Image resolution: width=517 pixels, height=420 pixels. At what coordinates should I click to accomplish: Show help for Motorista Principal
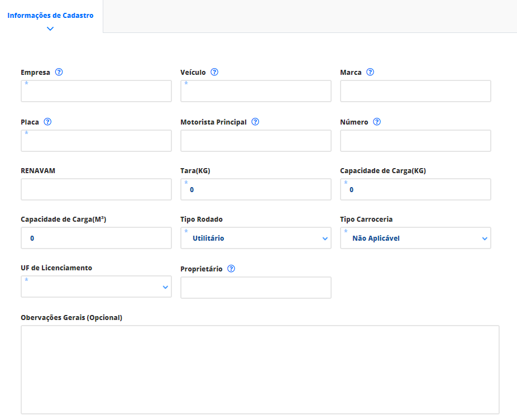click(x=255, y=122)
